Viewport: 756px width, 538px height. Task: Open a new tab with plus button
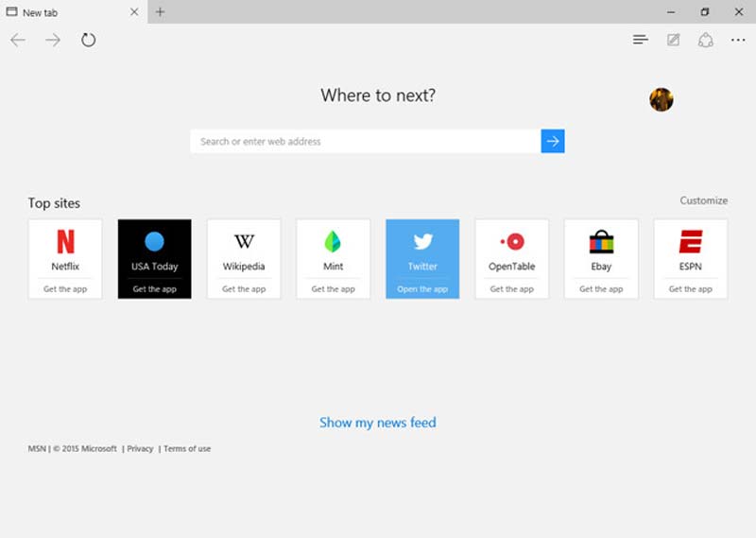click(x=160, y=12)
